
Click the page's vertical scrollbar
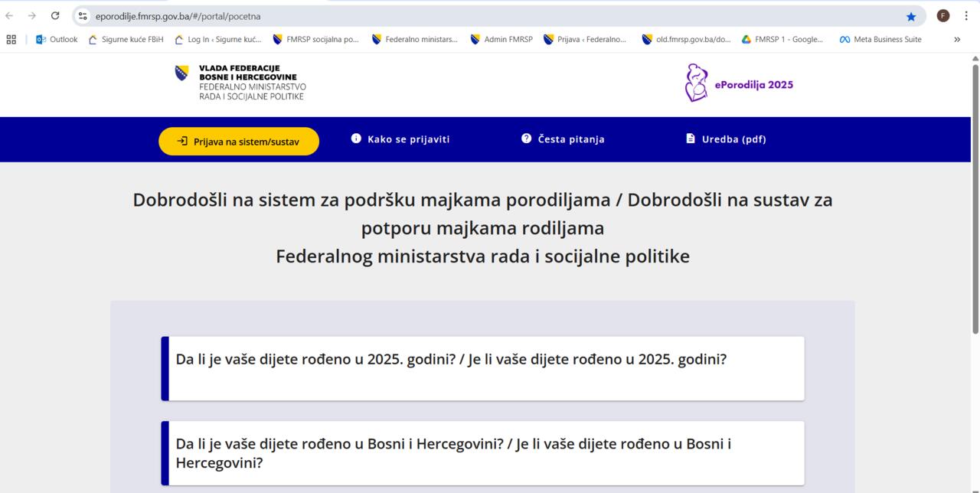(975, 199)
